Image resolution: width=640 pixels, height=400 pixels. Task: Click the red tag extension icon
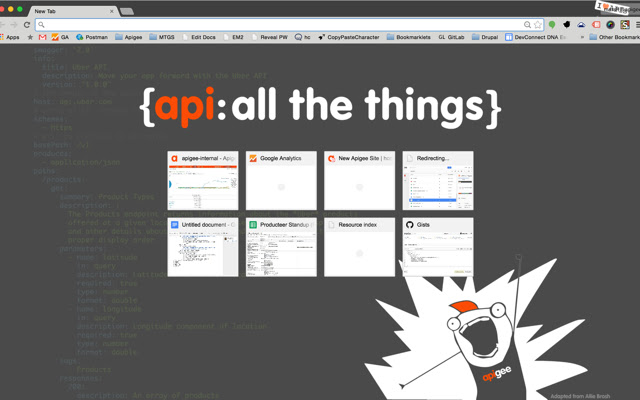[596, 25]
